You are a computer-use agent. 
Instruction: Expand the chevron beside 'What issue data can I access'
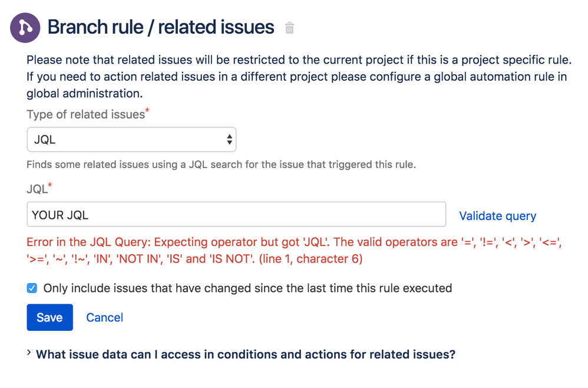point(29,353)
